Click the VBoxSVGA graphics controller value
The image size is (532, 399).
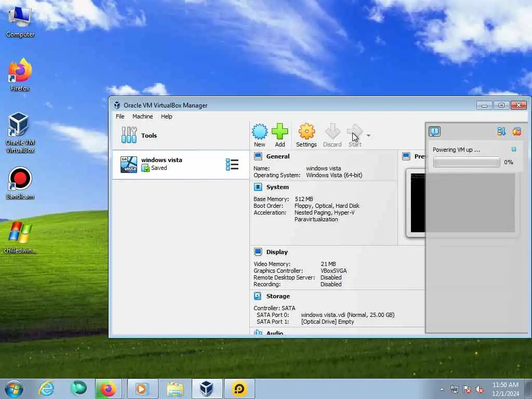[x=334, y=271]
